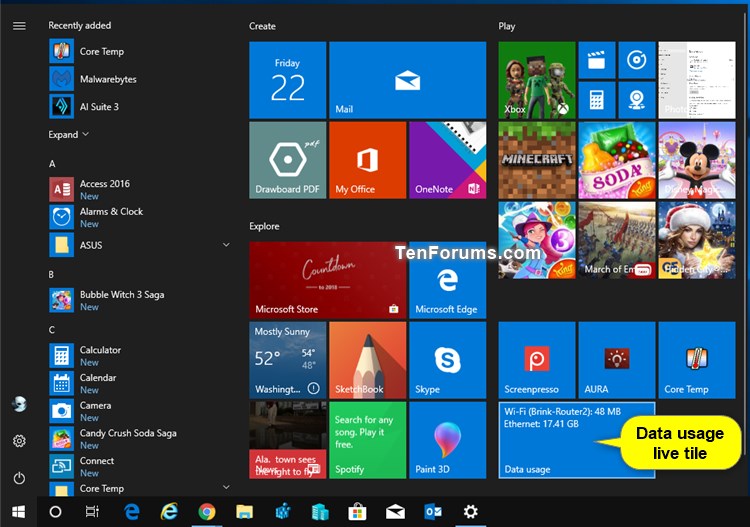Open Core Temp in Recently added
This screenshot has width=750, height=527.
click(139, 51)
